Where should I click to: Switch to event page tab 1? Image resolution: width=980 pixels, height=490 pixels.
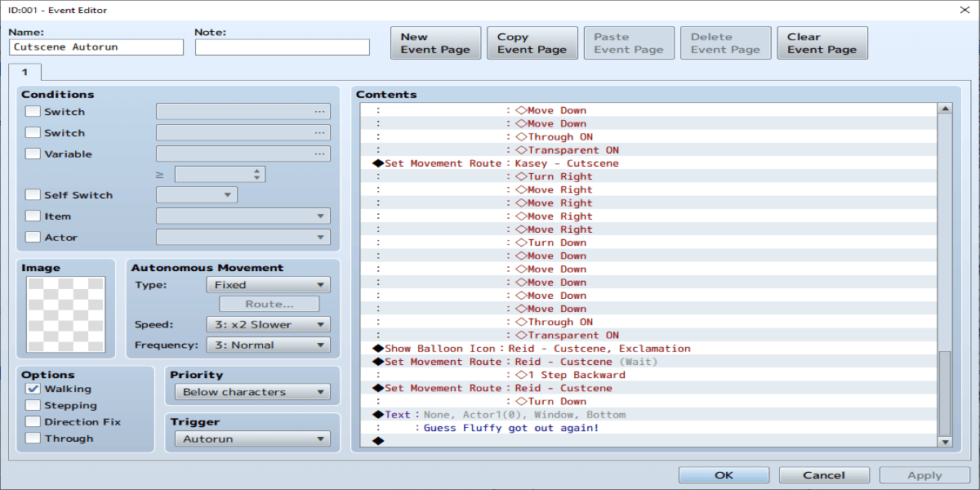(x=24, y=72)
